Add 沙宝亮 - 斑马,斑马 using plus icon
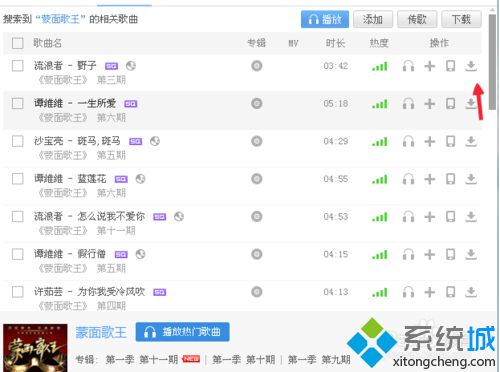 (x=430, y=141)
